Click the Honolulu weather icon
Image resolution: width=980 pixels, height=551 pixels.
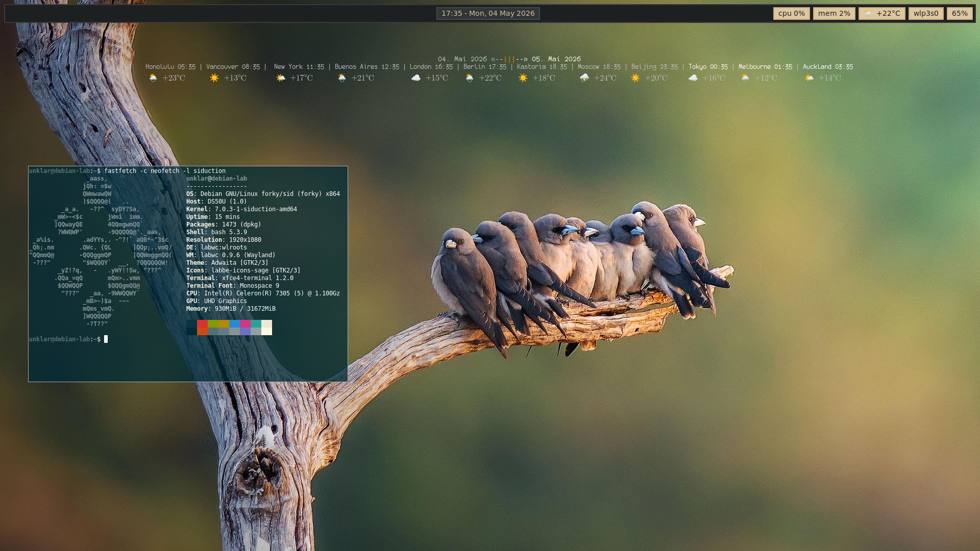point(153,78)
